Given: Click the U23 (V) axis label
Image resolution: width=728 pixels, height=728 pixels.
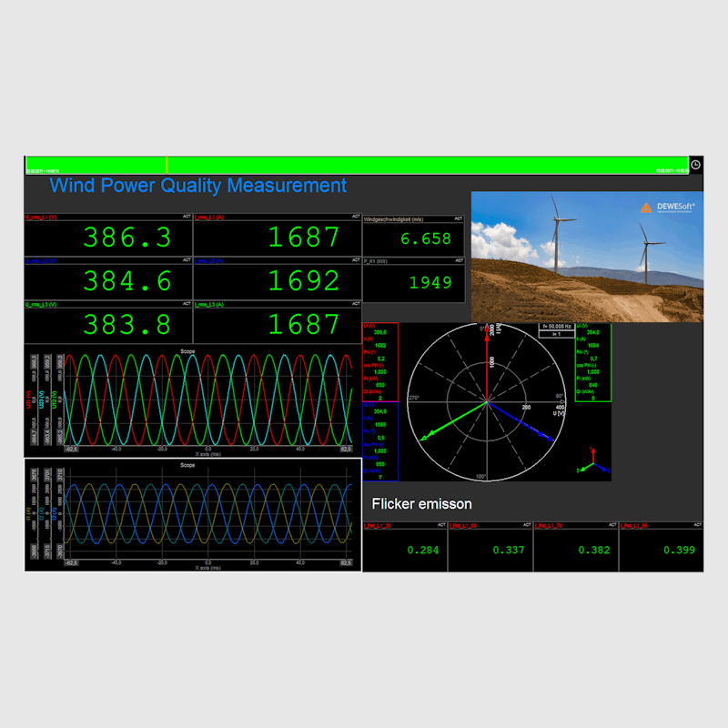Looking at the screenshot, I should (41, 399).
